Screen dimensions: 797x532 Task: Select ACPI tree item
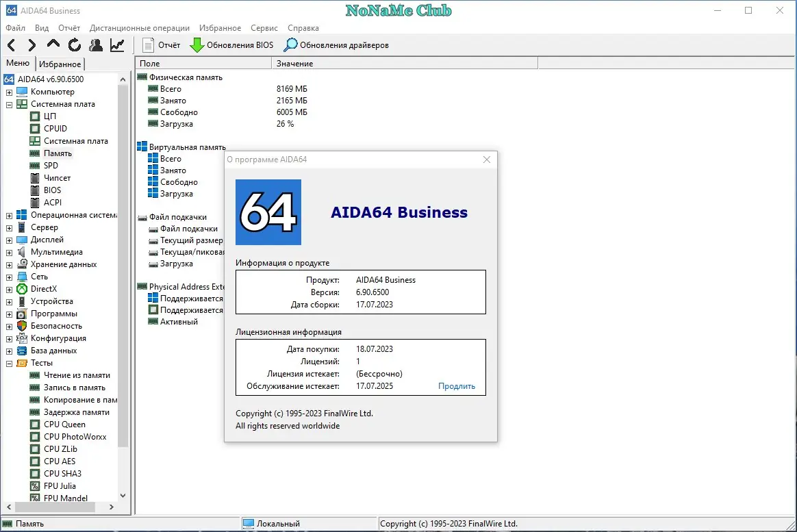pos(52,202)
